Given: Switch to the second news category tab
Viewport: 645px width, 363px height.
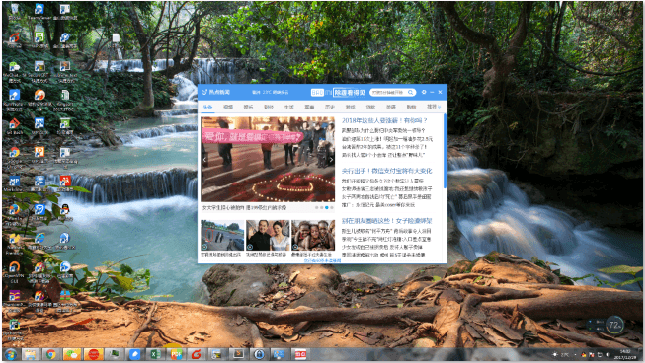Looking at the screenshot, I should 228,107.
